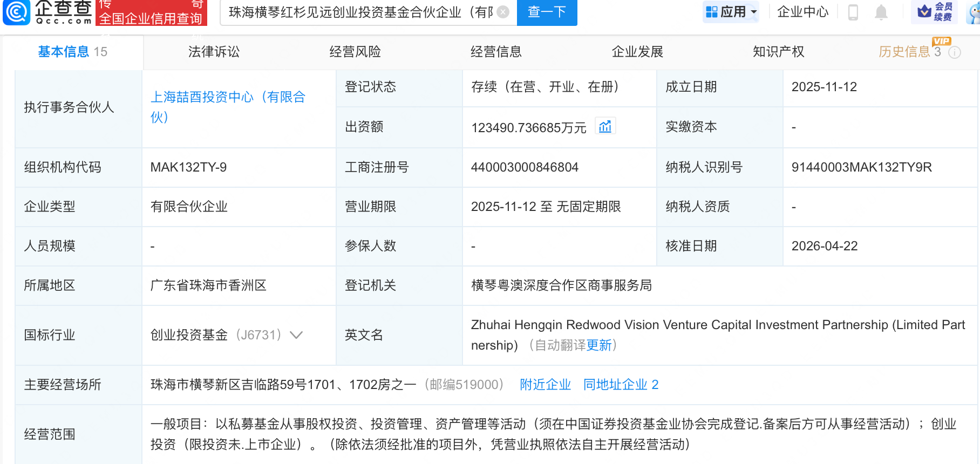Expand the 国标行业 industry chevron
The width and height of the screenshot is (980, 464).
(296, 335)
